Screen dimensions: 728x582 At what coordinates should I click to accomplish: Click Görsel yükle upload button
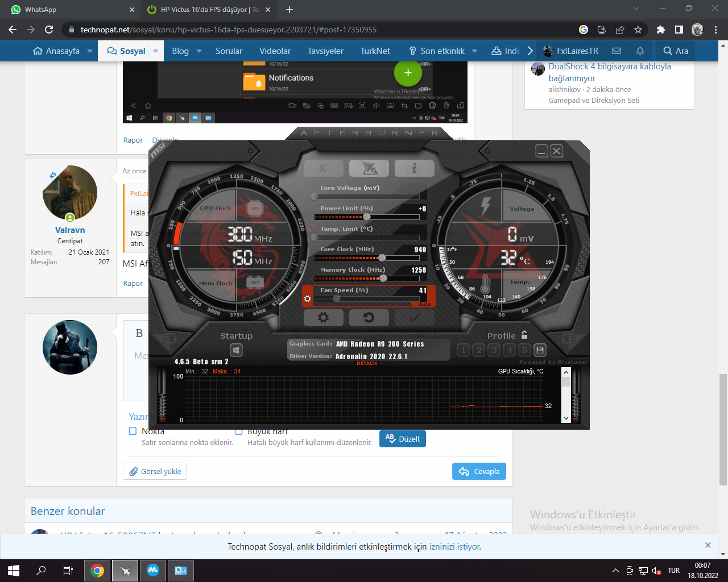pyautogui.click(x=155, y=471)
